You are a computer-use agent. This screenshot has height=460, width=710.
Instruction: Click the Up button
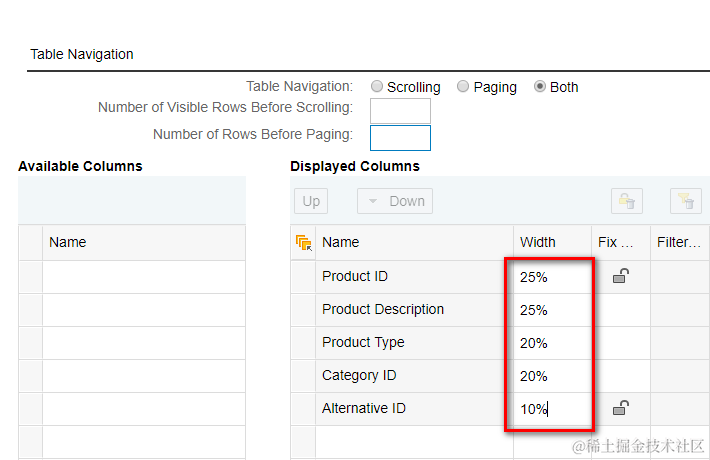tap(311, 201)
